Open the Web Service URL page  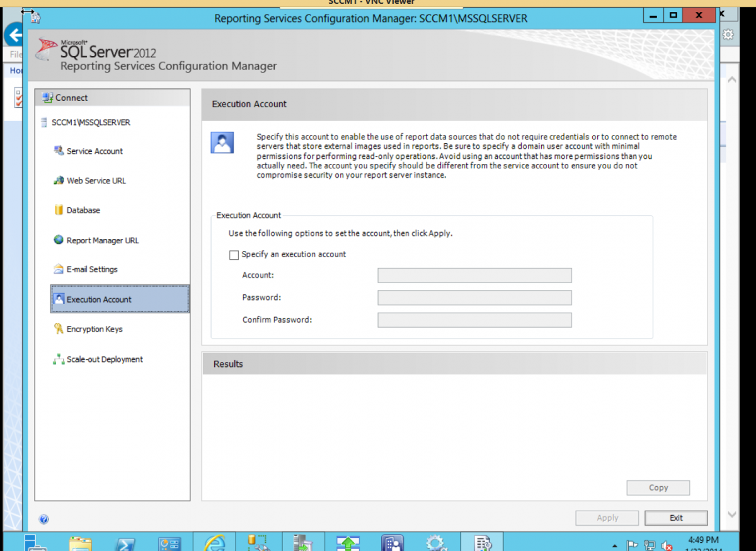click(x=96, y=181)
